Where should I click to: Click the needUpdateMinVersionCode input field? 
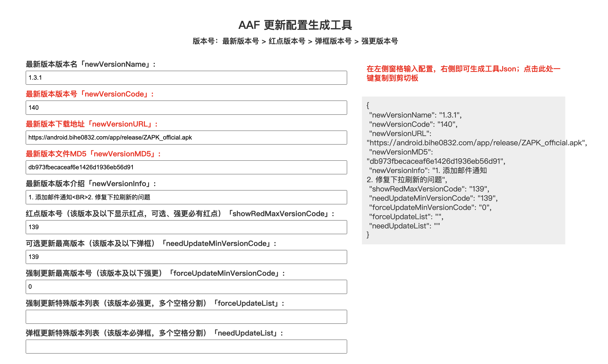pos(186,257)
